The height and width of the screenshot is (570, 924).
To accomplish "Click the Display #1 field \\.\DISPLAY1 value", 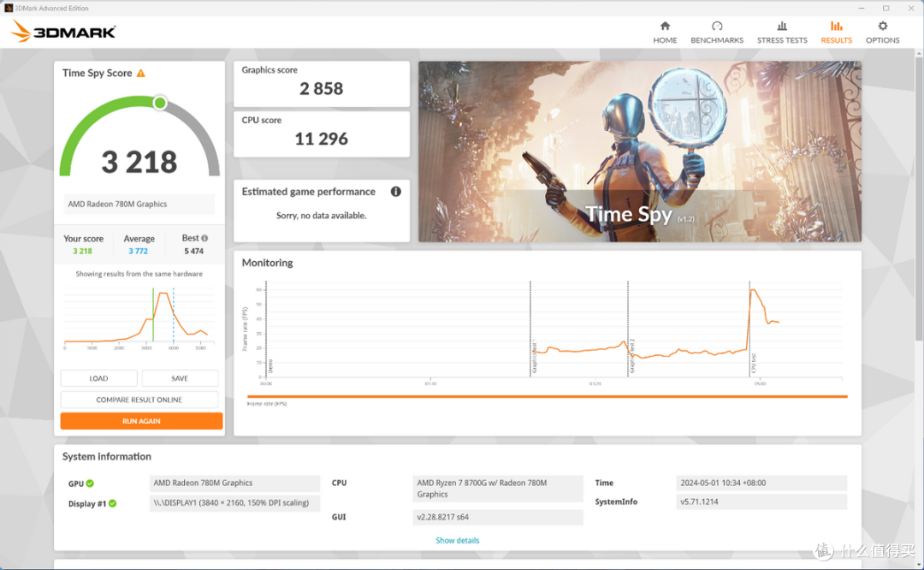I will pos(234,502).
